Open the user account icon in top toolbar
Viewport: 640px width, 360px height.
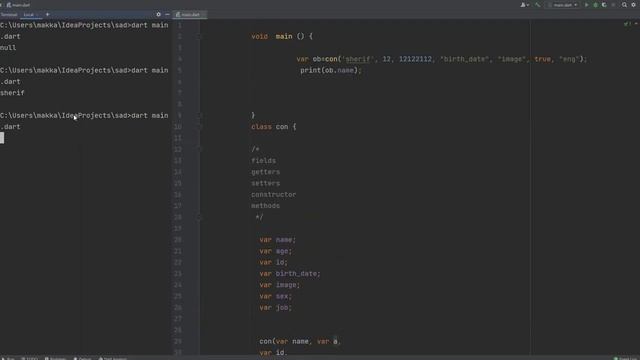pyautogui.click(x=524, y=5)
